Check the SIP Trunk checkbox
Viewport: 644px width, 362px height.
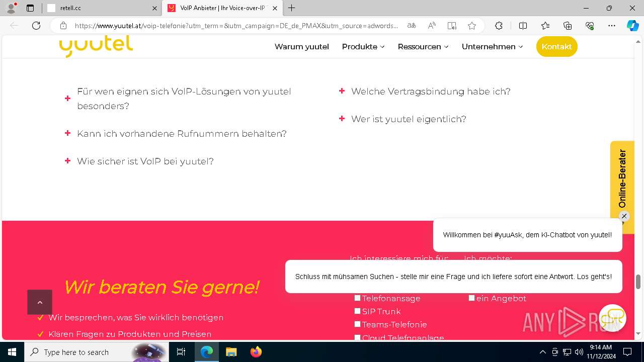pos(357,311)
